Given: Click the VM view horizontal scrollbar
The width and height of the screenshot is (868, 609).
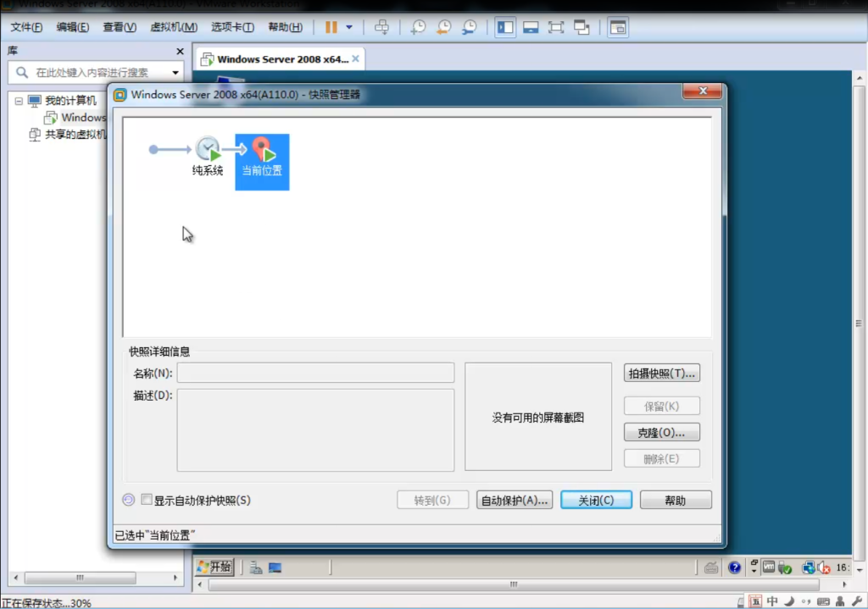Looking at the screenshot, I should [514, 584].
